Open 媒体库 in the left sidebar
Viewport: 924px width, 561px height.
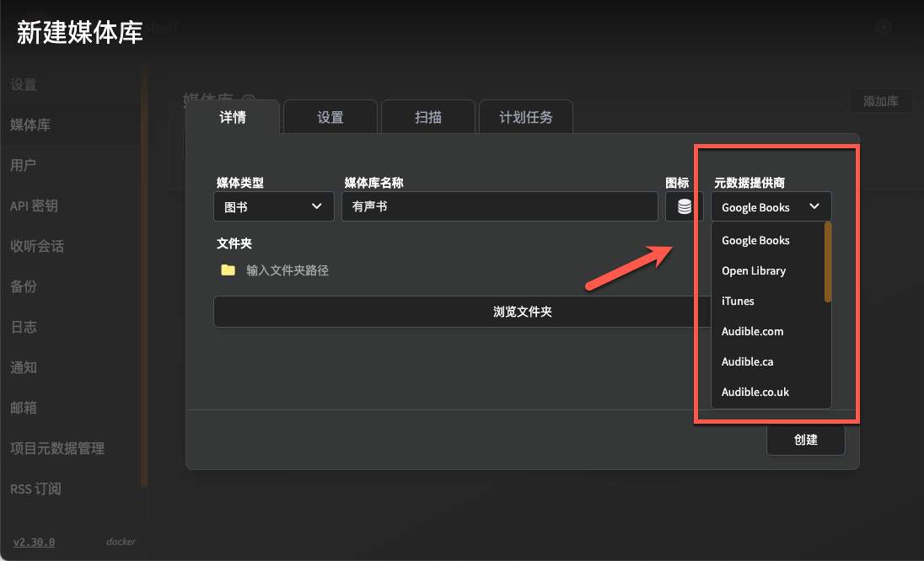coord(71,125)
